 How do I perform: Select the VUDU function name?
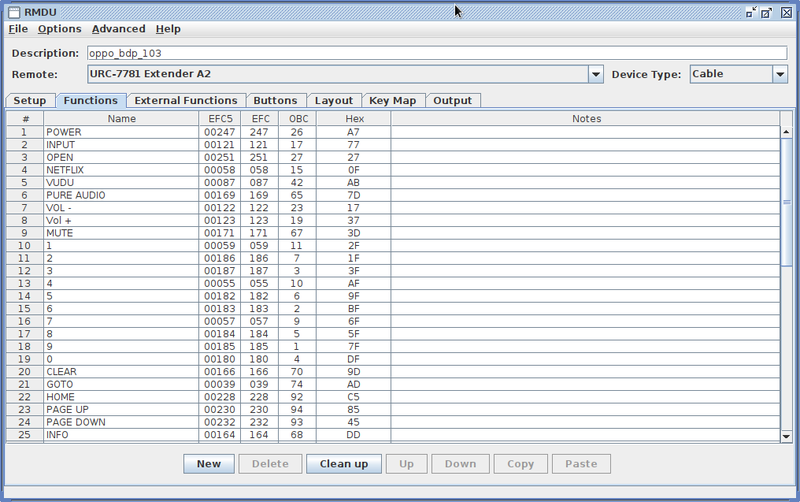point(121,183)
